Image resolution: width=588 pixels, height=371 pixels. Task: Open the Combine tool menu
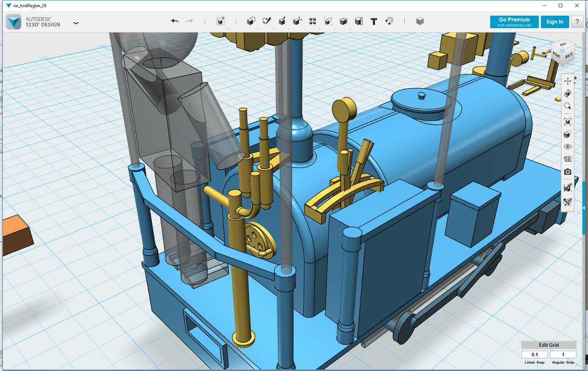[x=343, y=21]
